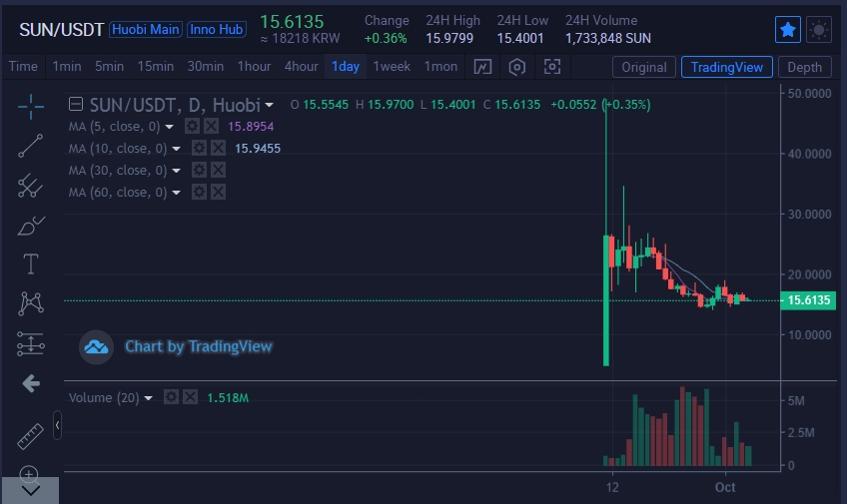Screen dimensions: 847x504
Task: Click the SUN/USDT pair title
Action: click(62, 29)
